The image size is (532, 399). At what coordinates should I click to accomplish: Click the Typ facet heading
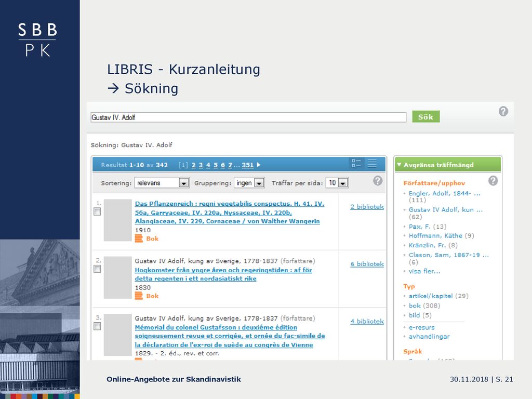(x=409, y=286)
